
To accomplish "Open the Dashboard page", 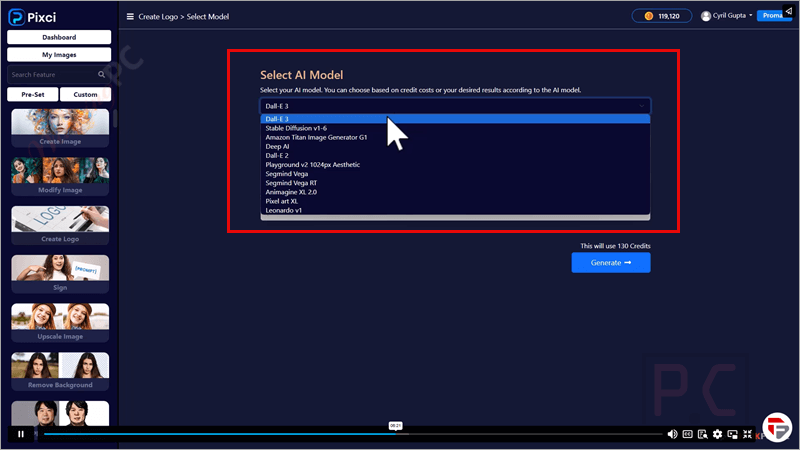I will click(59, 37).
